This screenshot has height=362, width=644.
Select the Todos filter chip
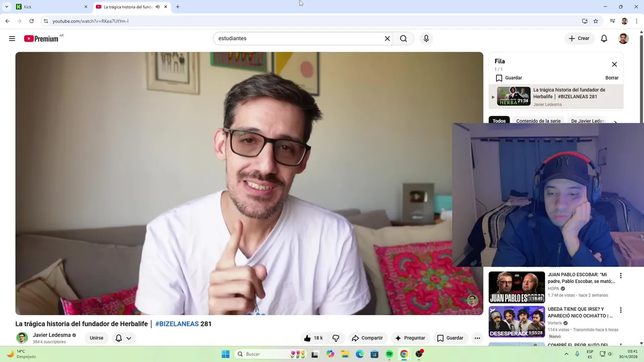[499, 121]
